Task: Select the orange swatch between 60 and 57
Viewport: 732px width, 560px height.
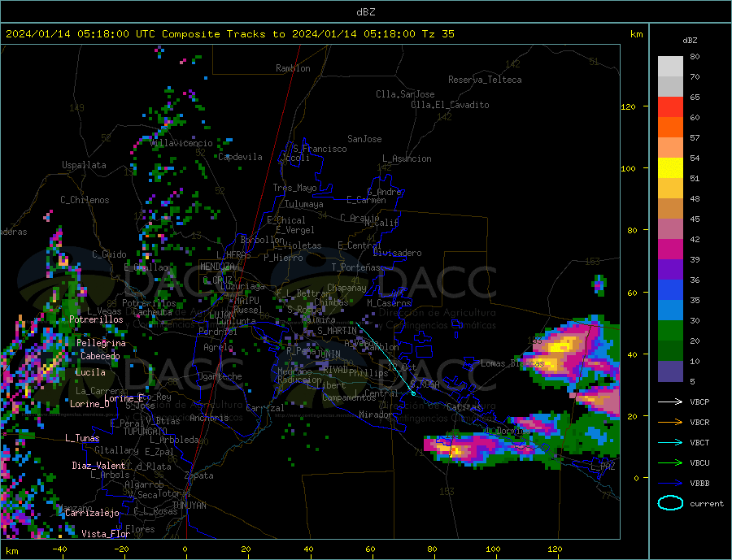Action: (x=670, y=127)
